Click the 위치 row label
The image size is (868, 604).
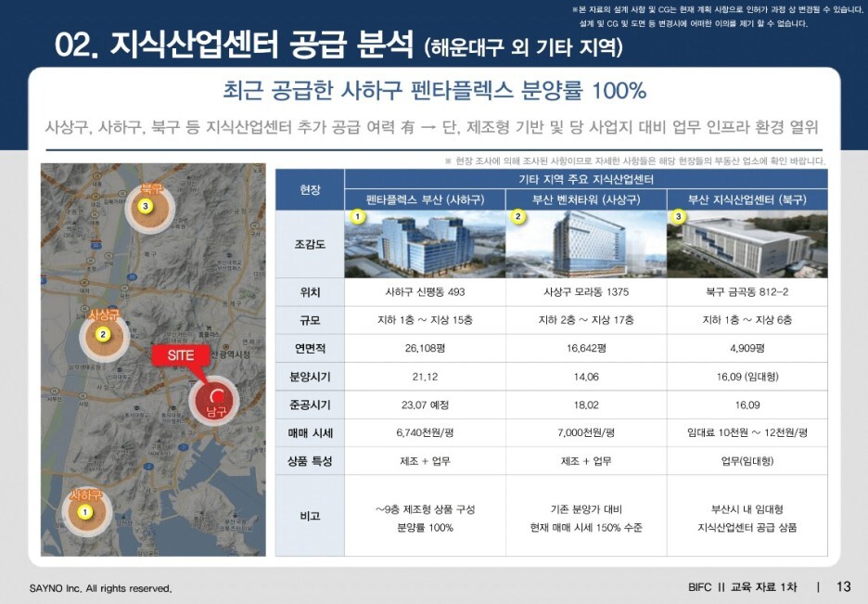coord(310,292)
